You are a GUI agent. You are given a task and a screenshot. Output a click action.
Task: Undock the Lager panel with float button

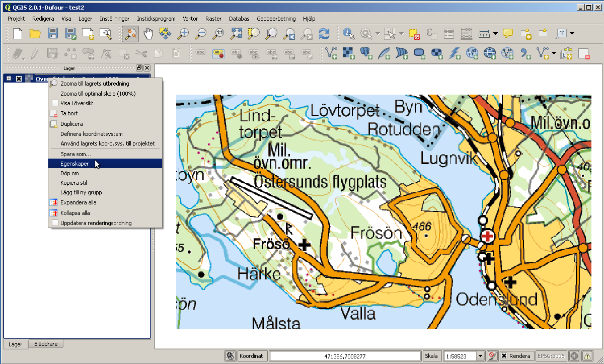(x=139, y=68)
